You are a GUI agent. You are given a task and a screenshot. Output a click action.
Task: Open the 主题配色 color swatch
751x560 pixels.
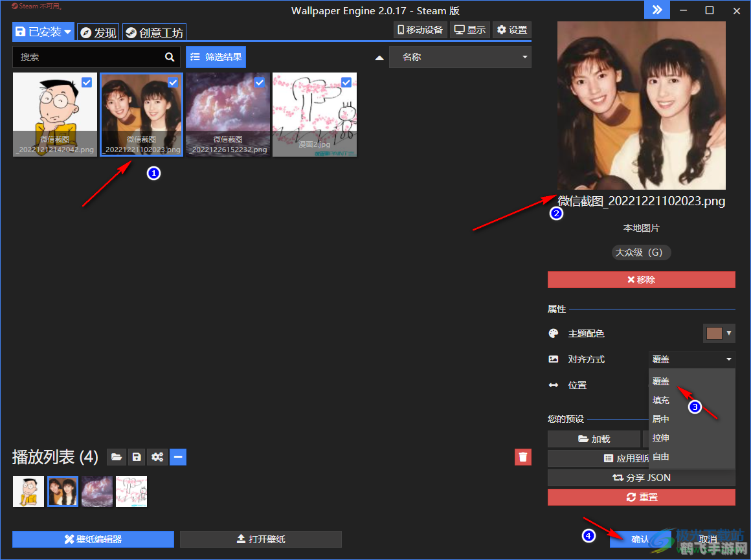click(x=715, y=333)
